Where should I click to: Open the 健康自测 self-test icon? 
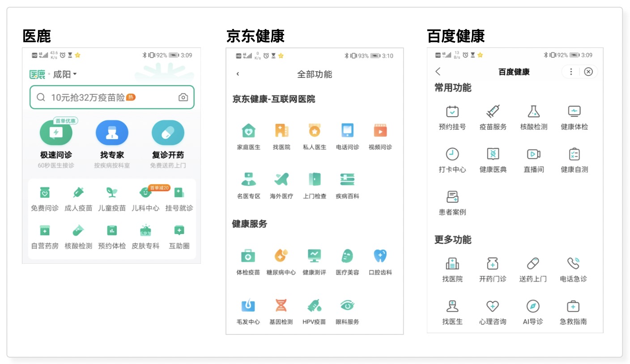tap(574, 158)
